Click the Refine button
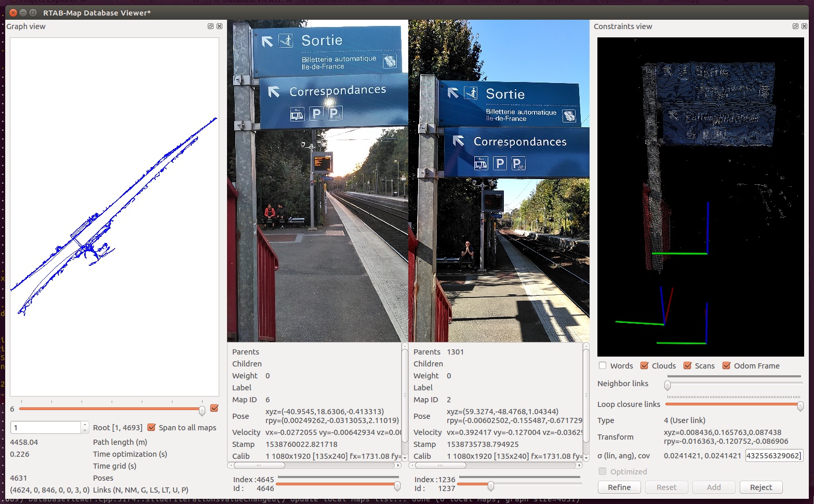This screenshot has width=814, height=504. click(619, 487)
